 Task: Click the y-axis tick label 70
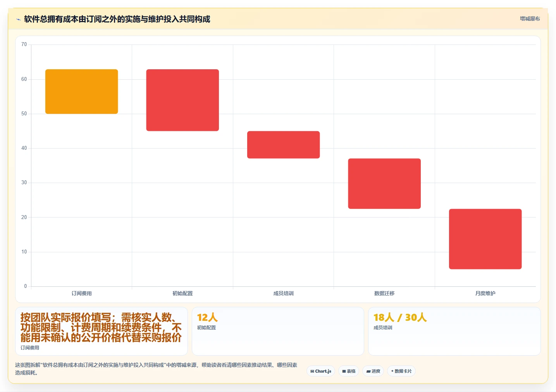tap(24, 45)
